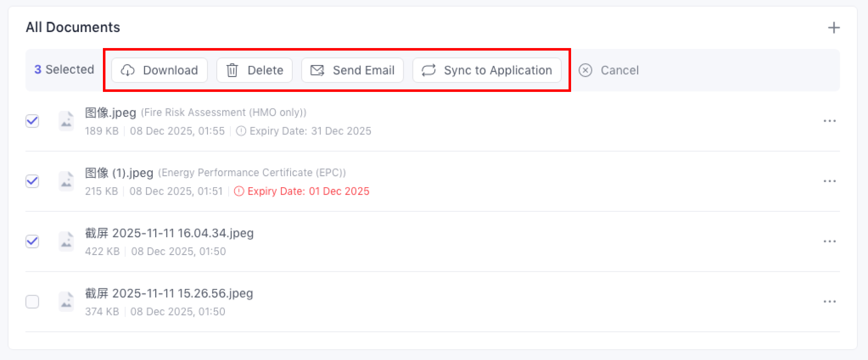868x360 pixels.
Task: Click the image file icon for 图像.jpeg
Action: pyautogui.click(x=66, y=121)
